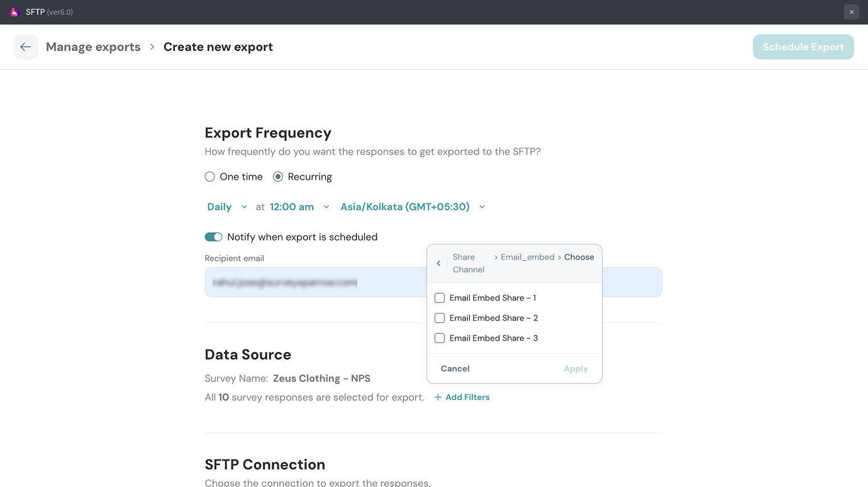Expand the 12:00 am time dropdown

pyautogui.click(x=299, y=207)
